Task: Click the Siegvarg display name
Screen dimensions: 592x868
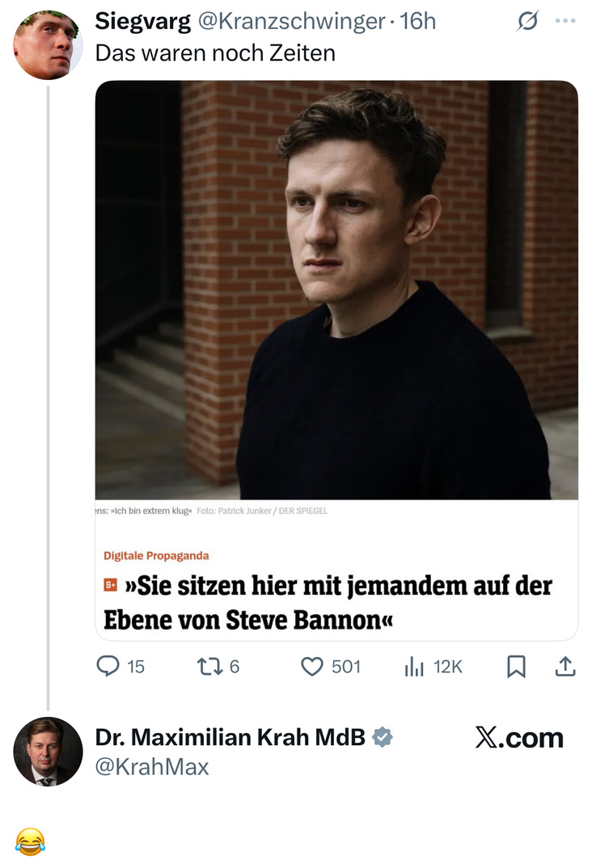Action: click(x=143, y=22)
